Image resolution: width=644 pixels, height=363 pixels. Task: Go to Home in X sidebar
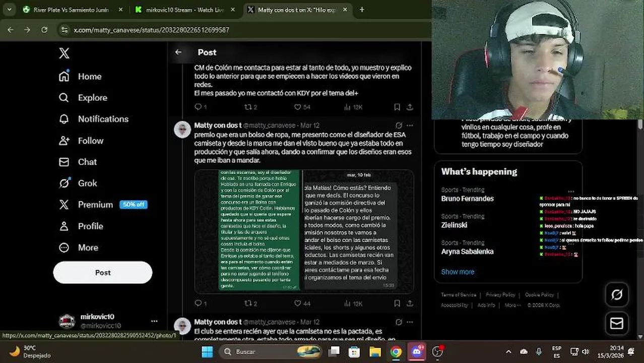pyautogui.click(x=80, y=76)
